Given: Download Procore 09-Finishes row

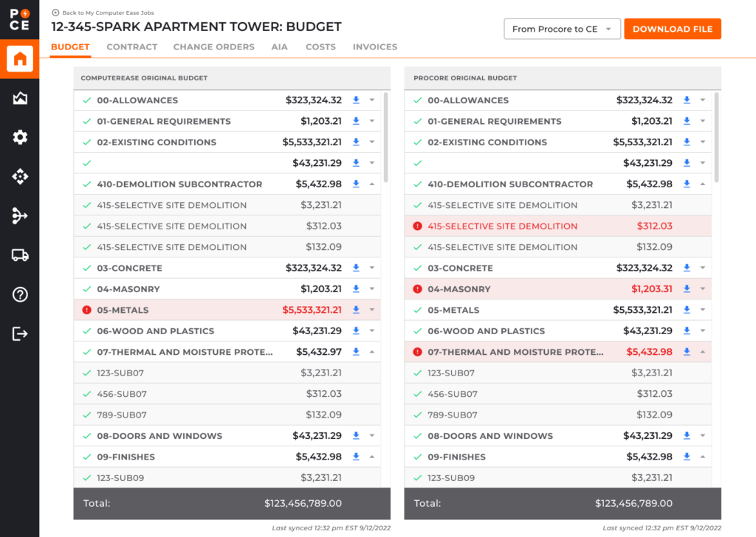Looking at the screenshot, I should (687, 457).
